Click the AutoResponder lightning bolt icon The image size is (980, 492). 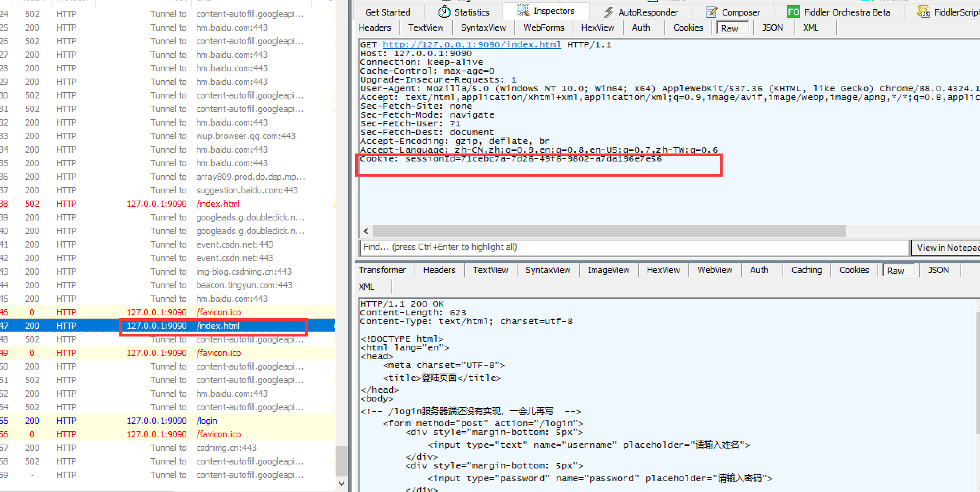point(608,12)
